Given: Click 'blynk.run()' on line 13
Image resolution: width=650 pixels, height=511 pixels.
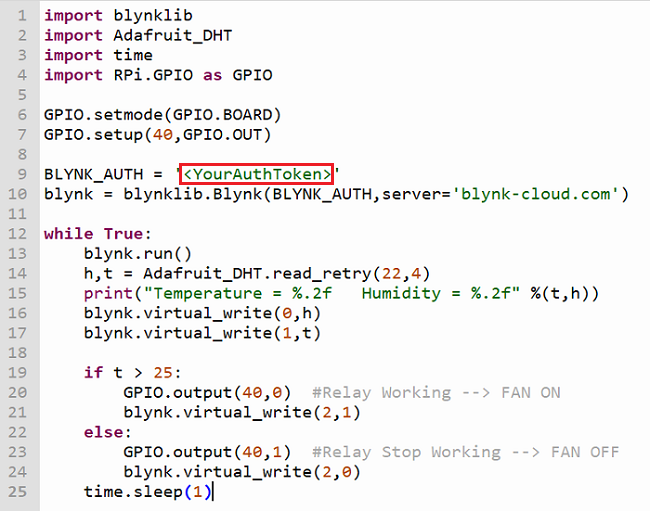Looking at the screenshot, I should click(x=138, y=254).
